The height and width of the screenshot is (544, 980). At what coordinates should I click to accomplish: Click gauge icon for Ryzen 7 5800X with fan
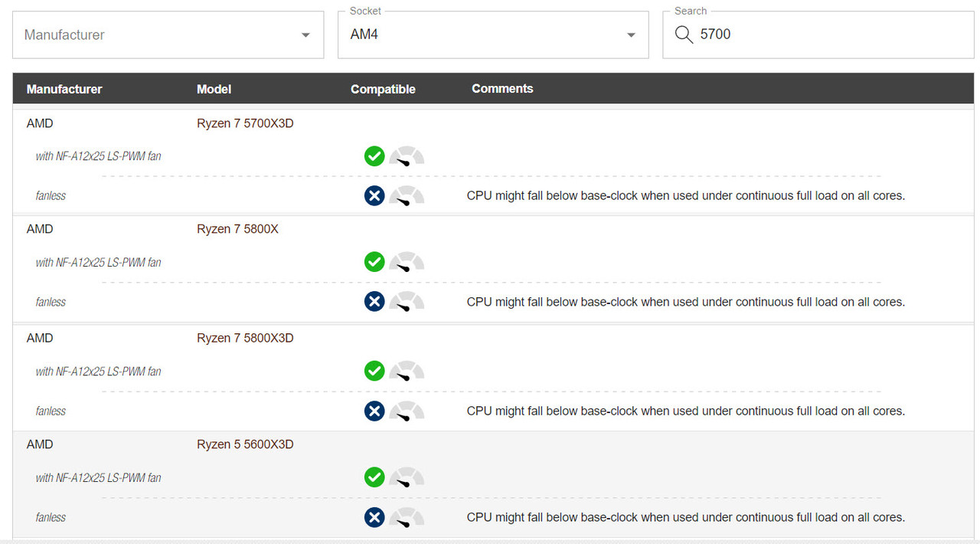click(407, 262)
